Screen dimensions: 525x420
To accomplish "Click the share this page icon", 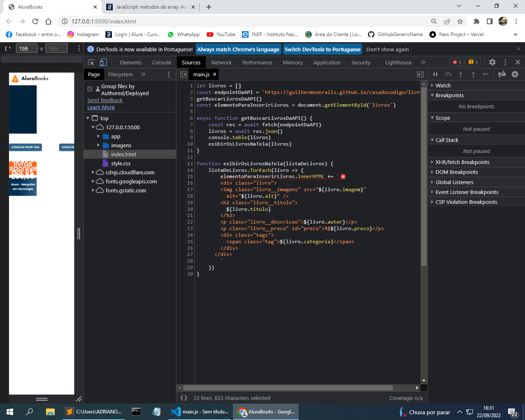I will point(447,21).
